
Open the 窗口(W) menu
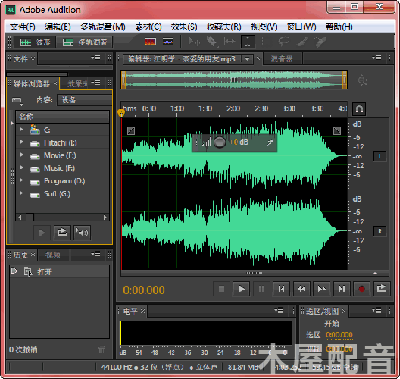click(x=302, y=27)
